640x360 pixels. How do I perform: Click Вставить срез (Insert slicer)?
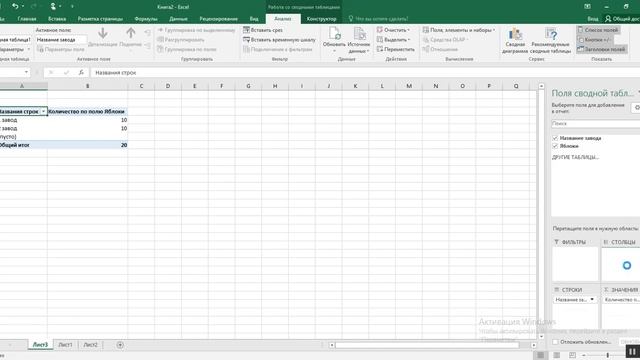(x=263, y=30)
